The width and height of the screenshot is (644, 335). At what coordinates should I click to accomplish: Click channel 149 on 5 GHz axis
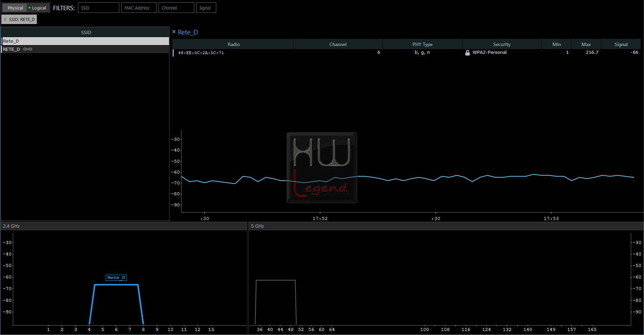pos(551,330)
